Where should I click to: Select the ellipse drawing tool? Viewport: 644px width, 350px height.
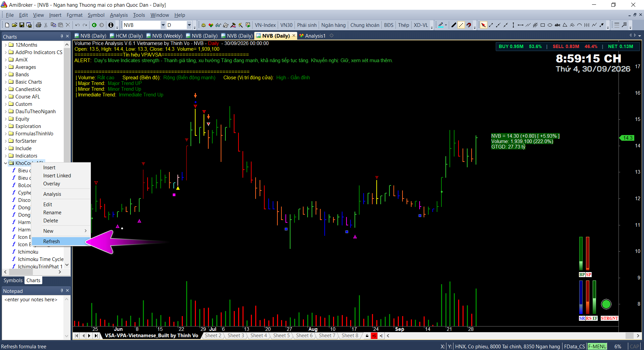[550, 25]
